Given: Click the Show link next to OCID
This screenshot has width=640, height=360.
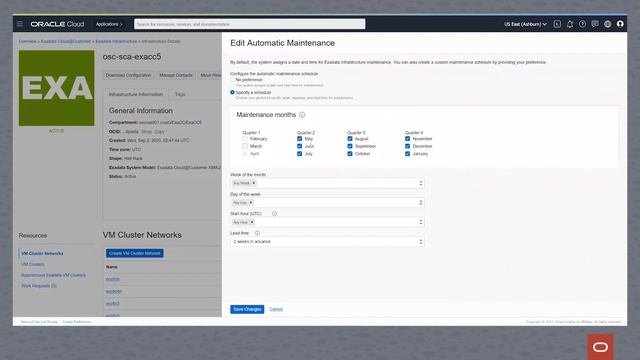Looking at the screenshot, I should (146, 132).
